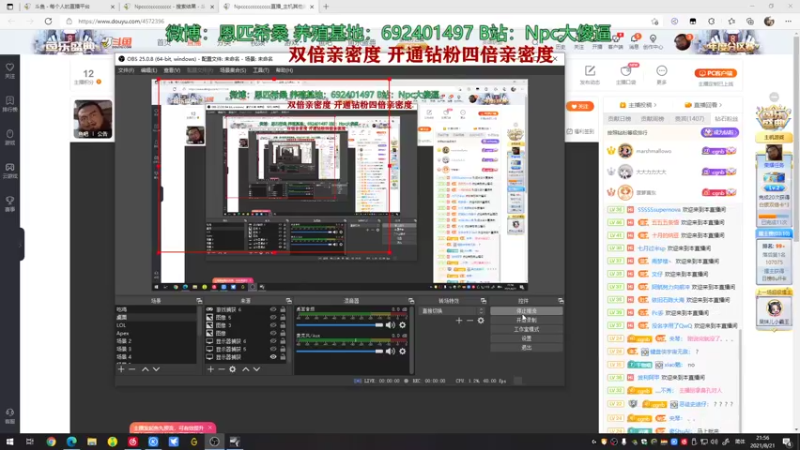Open 关注 heart icon in Douyu left sidebar
This screenshot has height=450, width=800.
click(x=10, y=67)
